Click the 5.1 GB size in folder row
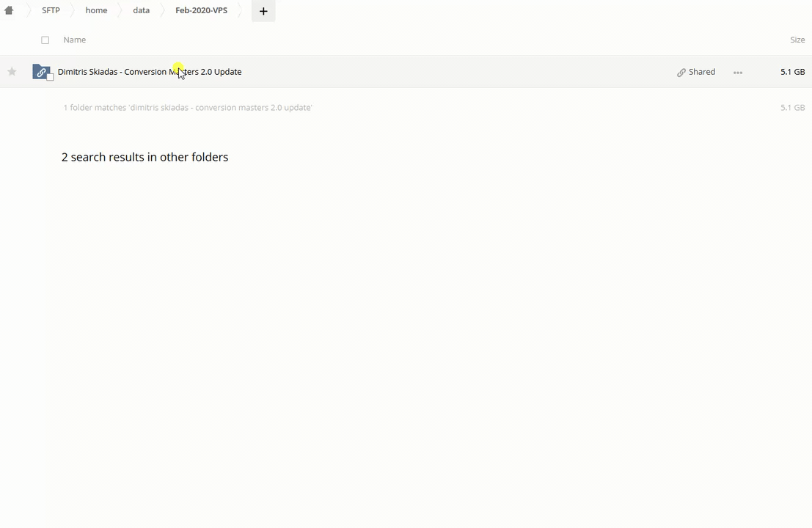Screen dimensions: 812x528 click(792, 72)
